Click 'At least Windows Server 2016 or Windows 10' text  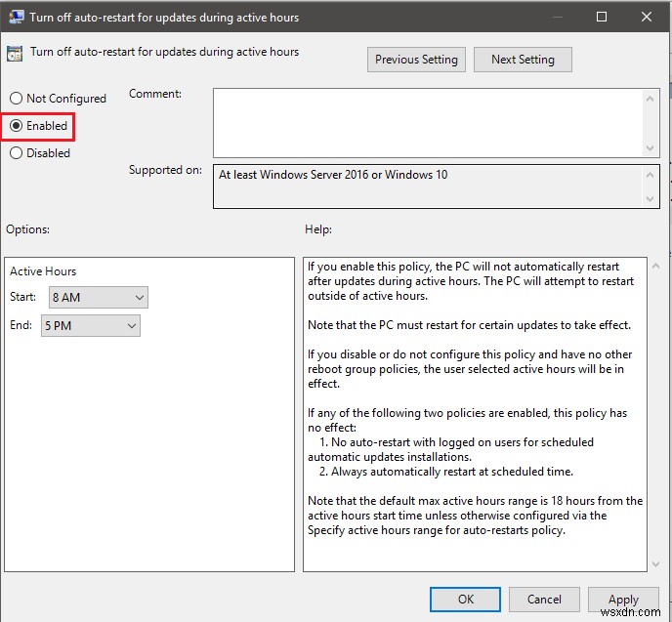click(x=333, y=175)
